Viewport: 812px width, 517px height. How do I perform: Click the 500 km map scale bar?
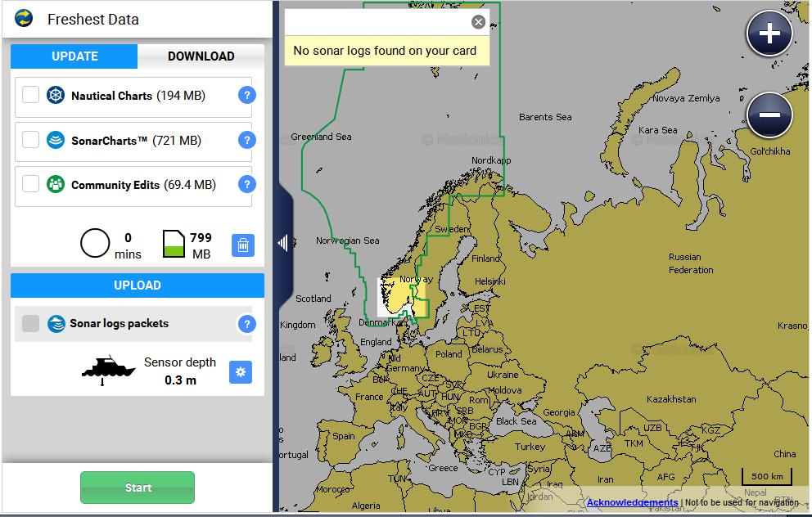[767, 476]
